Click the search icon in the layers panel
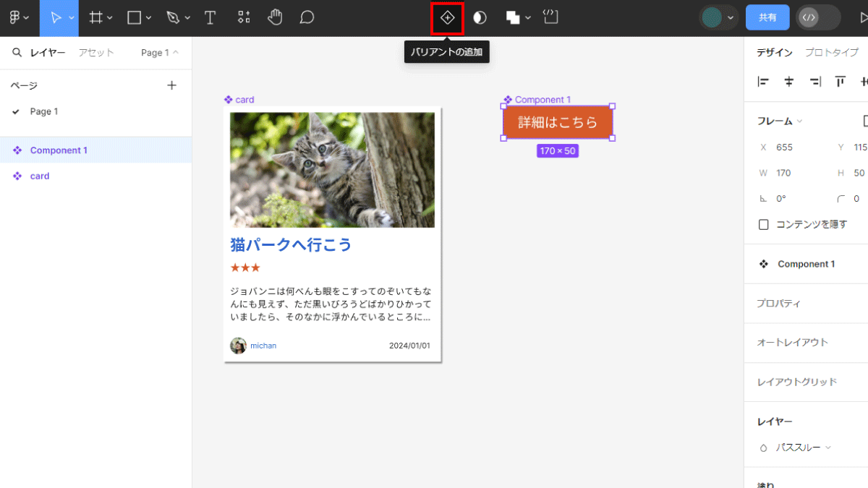The height and width of the screenshot is (488, 868). click(x=17, y=52)
